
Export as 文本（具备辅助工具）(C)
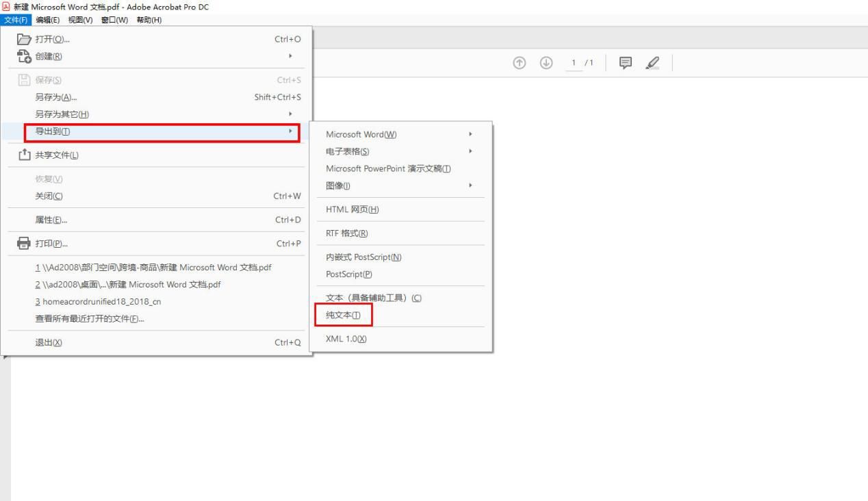pyautogui.click(x=401, y=298)
